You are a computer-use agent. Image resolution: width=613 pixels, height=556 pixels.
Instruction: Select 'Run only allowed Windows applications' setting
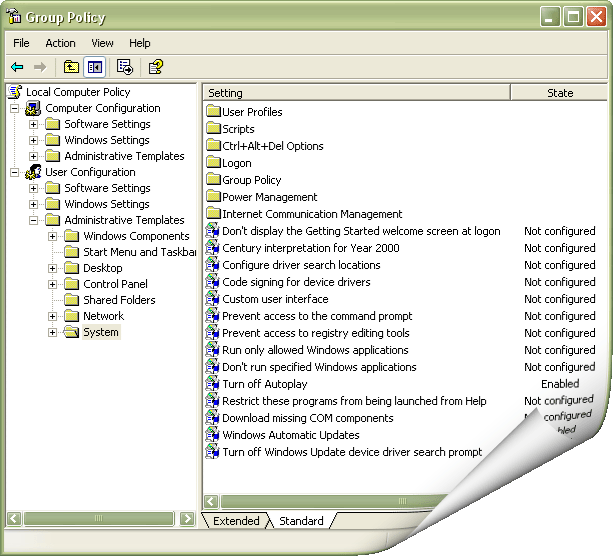pos(315,350)
